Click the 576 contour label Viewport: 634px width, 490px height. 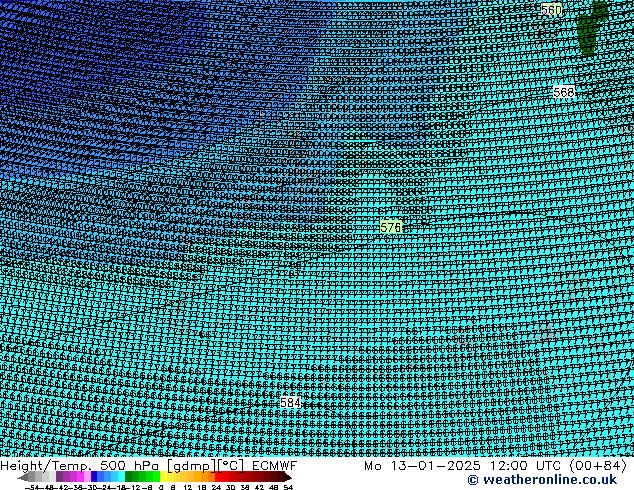coord(391,227)
